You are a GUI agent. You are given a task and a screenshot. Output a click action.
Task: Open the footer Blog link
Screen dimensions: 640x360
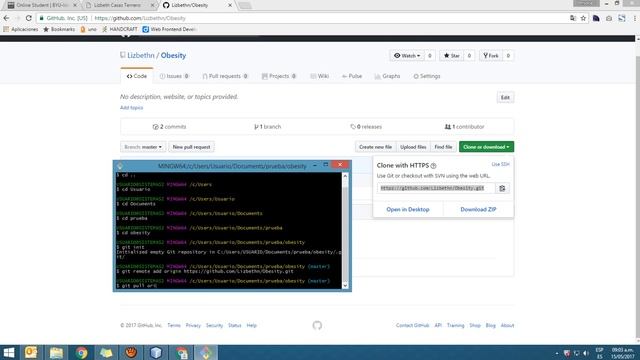click(x=491, y=325)
